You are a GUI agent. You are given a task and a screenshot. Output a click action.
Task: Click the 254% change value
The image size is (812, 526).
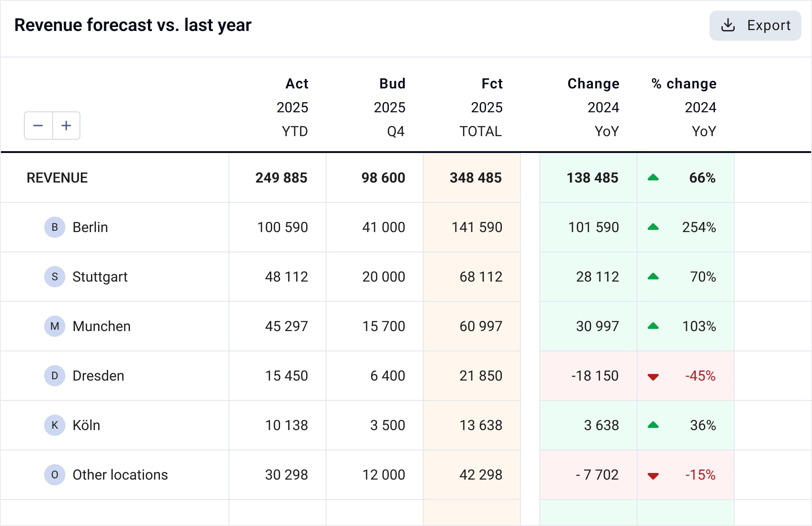click(x=699, y=227)
